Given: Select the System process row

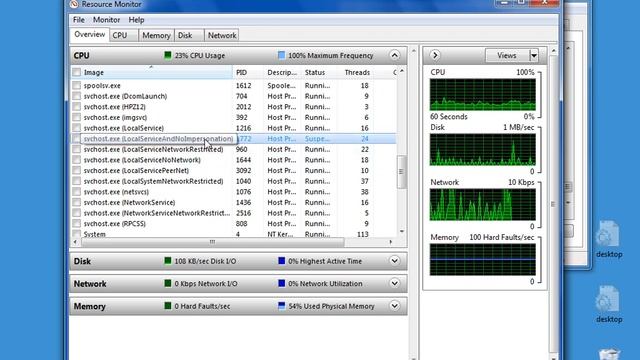Looking at the screenshot, I should 233,234.
